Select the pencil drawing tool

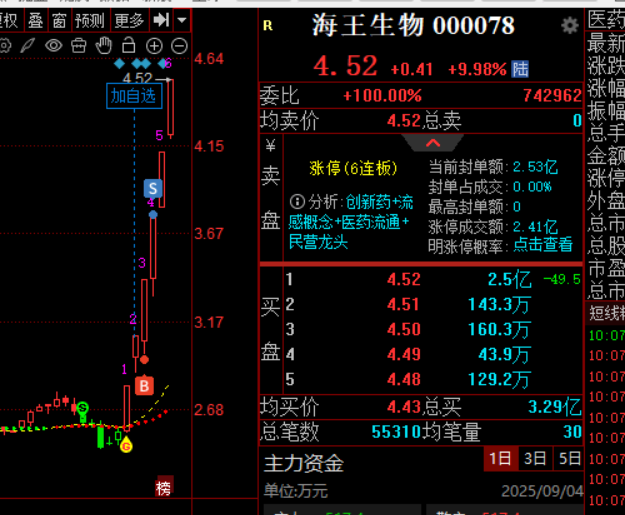(28, 46)
